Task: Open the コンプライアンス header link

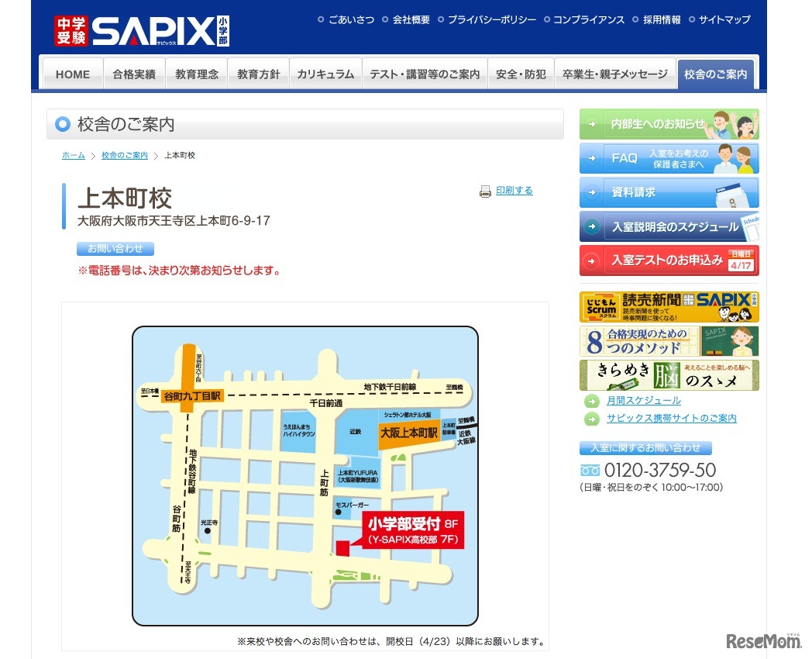Action: 589,19
